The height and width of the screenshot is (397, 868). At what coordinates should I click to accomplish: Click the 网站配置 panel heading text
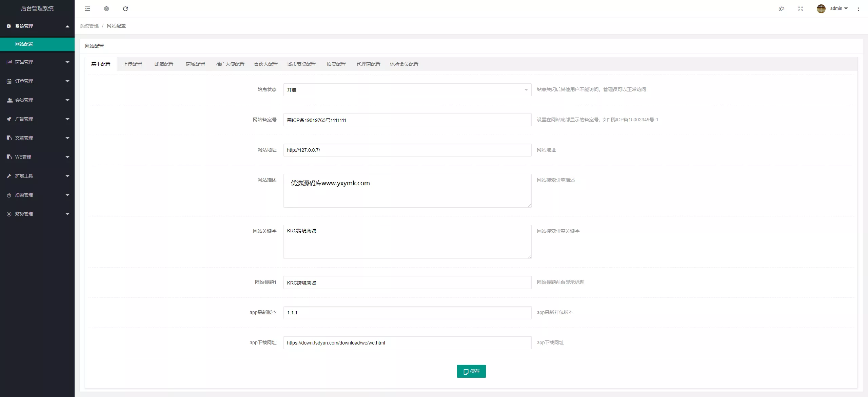(94, 46)
